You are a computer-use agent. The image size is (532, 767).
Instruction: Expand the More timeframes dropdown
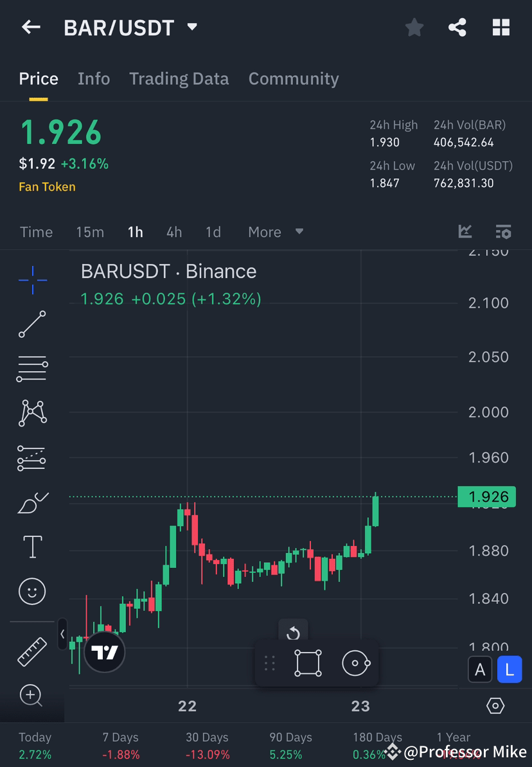tap(275, 232)
